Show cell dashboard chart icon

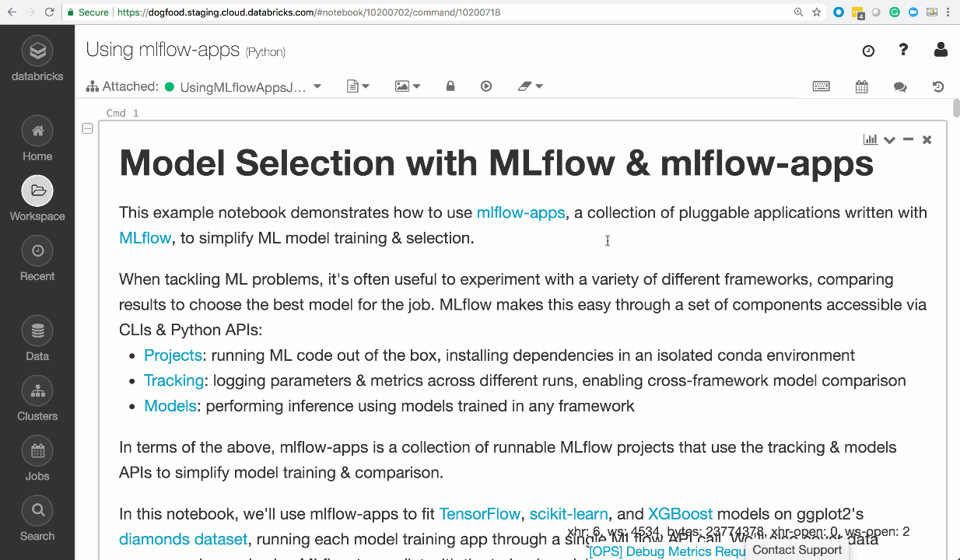(x=871, y=140)
